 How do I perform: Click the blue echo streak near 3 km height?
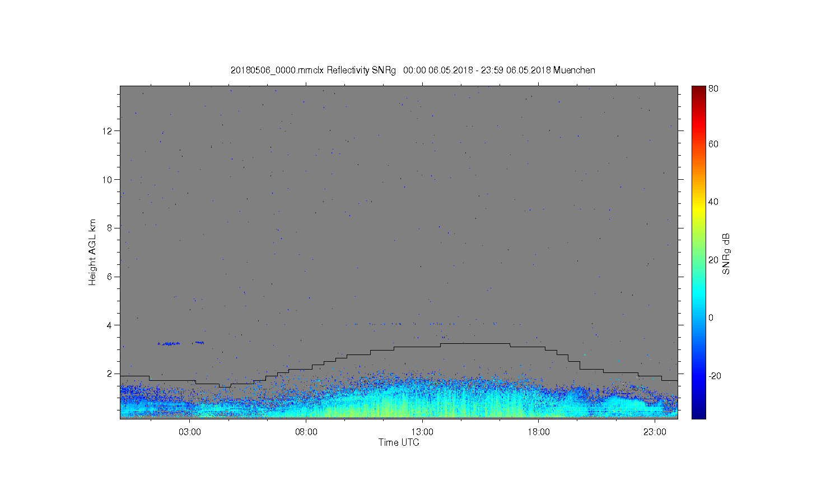[169, 343]
